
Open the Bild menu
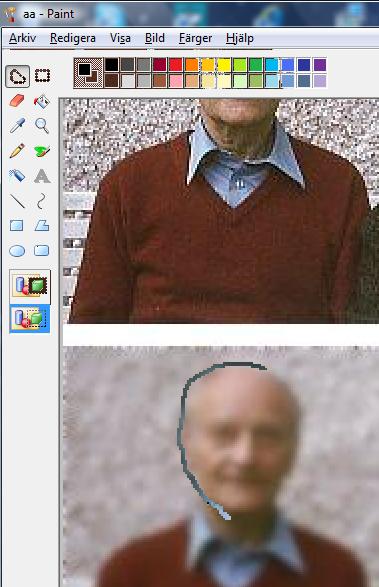click(155, 38)
